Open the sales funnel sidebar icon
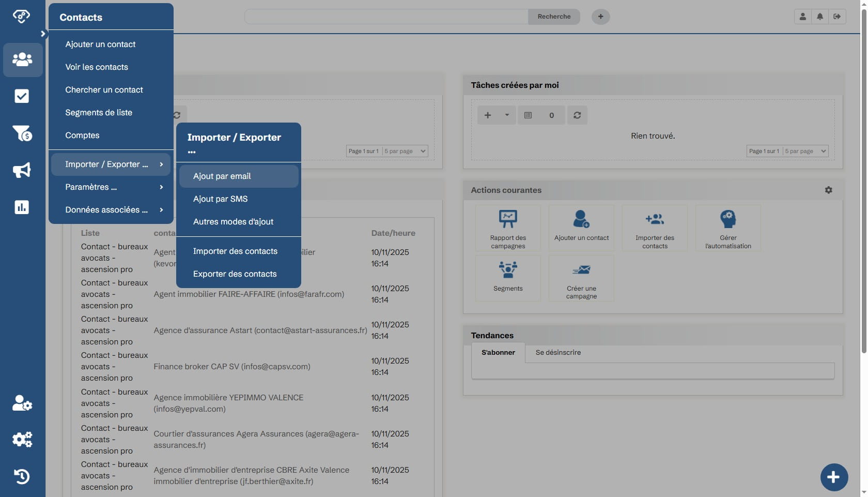Screen dimensions: 868x497 (x=22, y=133)
